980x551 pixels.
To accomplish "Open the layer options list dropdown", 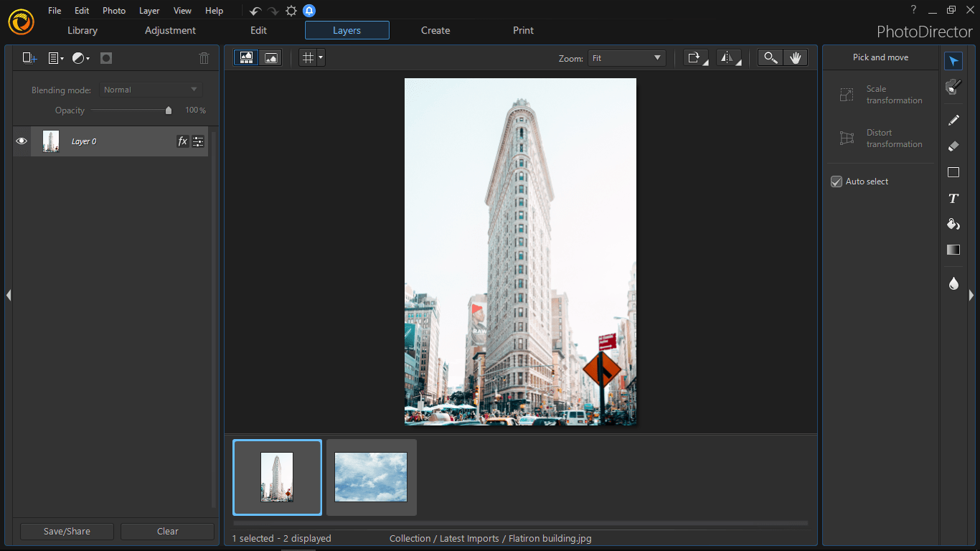I will (56, 58).
